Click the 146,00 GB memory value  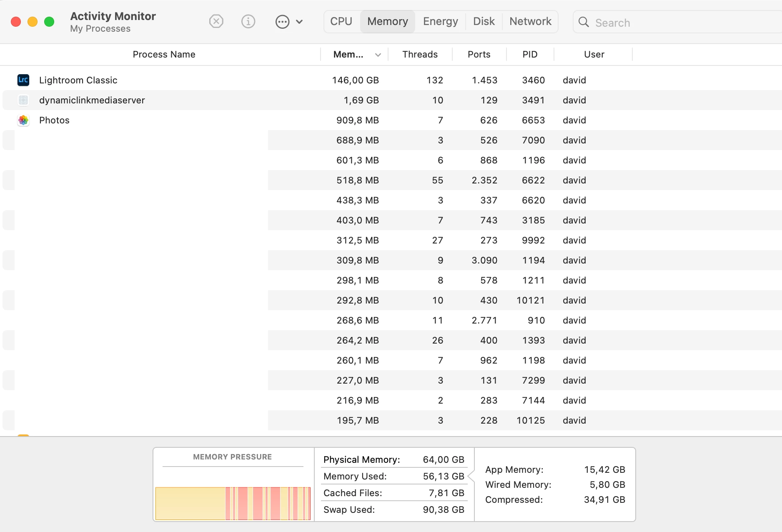[355, 80]
